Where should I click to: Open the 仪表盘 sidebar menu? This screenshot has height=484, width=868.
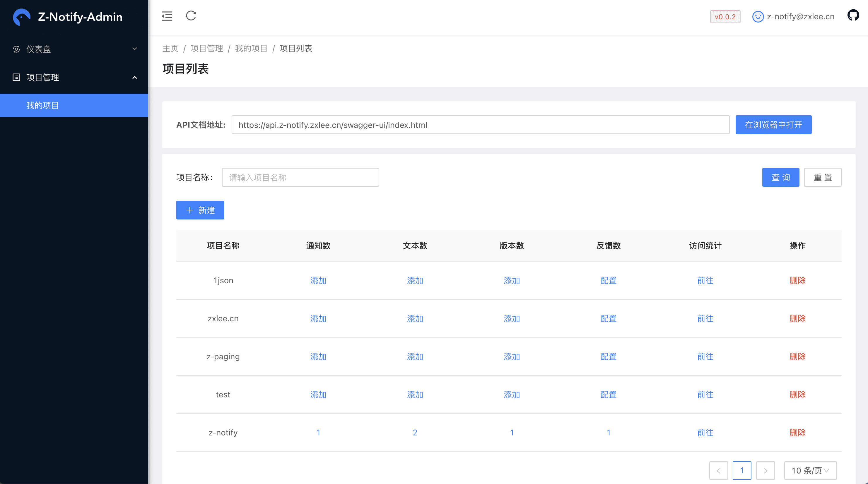click(74, 49)
